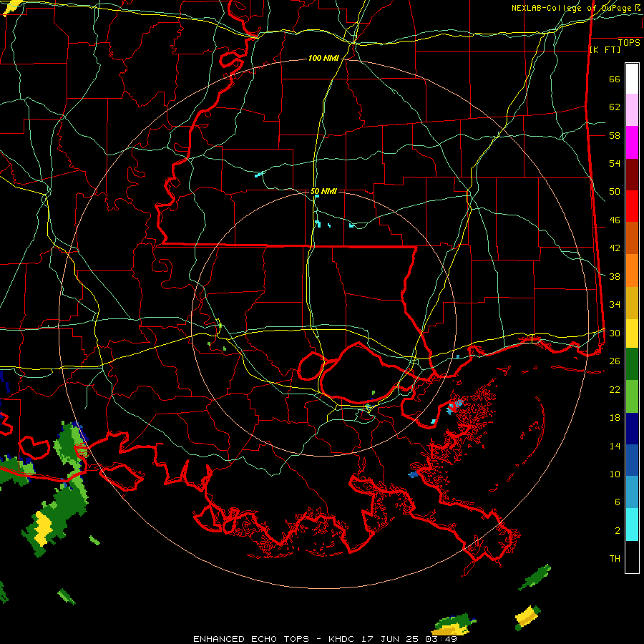Click the '10' value on the legend
This screenshot has height=644, width=644.
pos(615,474)
